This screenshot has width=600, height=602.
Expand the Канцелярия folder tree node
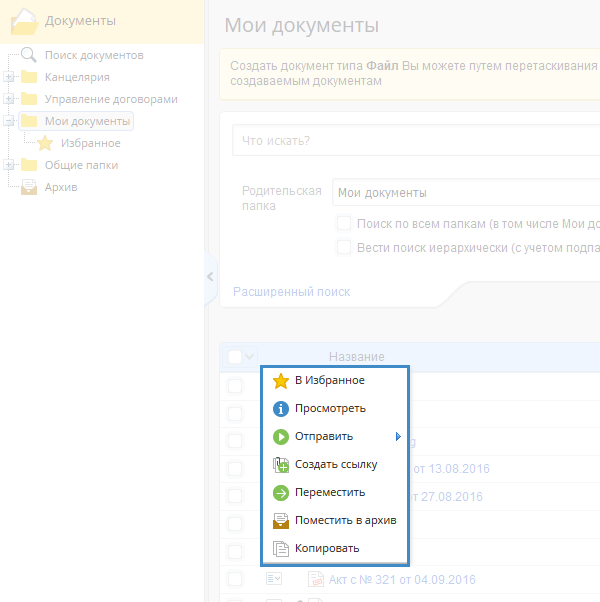click(9, 77)
